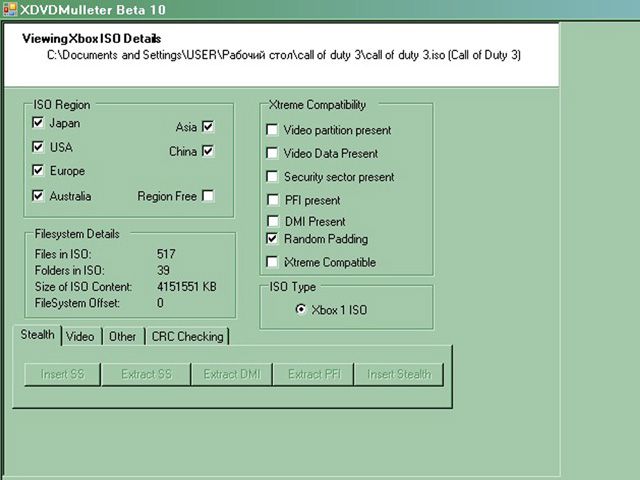
Task: Click the Insert SS button
Action: tap(62, 374)
